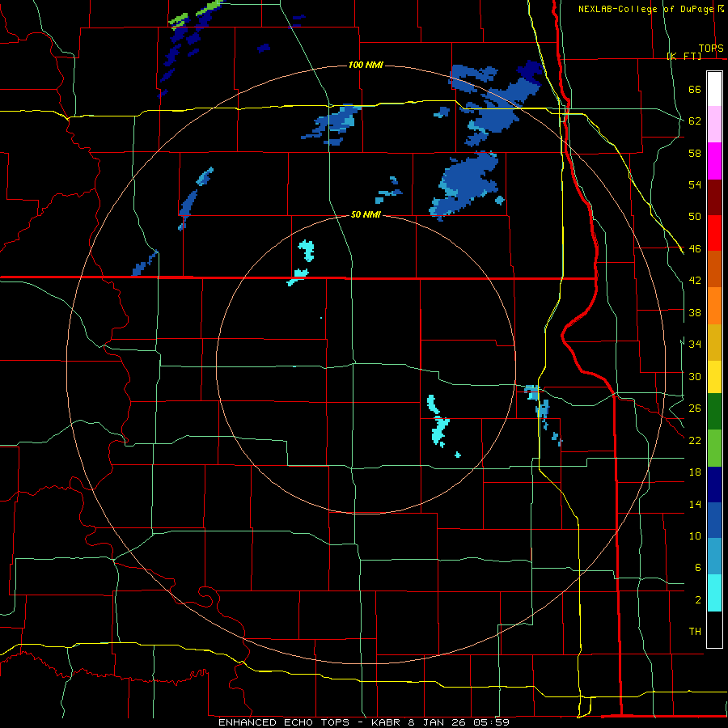This screenshot has height=728, width=728.
Task: Click the 05:59 timestamp
Action: pyautogui.click(x=491, y=722)
